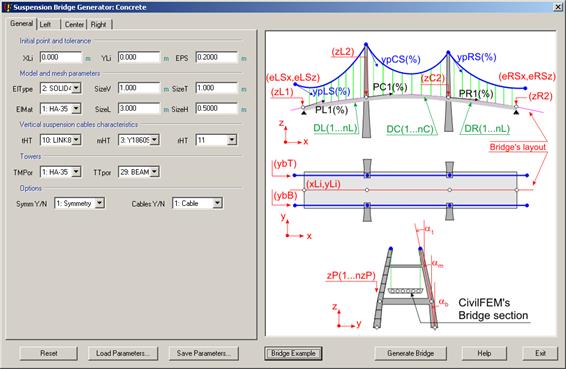Expand the ElType dropdown
The width and height of the screenshot is (566, 369).
point(76,88)
